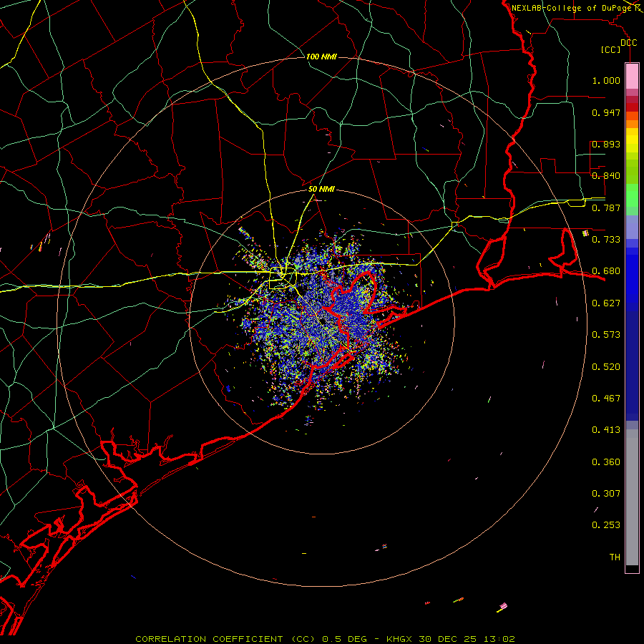The width and height of the screenshot is (644, 644).
Task: Pick the pink segment of the color bar
Action: [x=632, y=77]
